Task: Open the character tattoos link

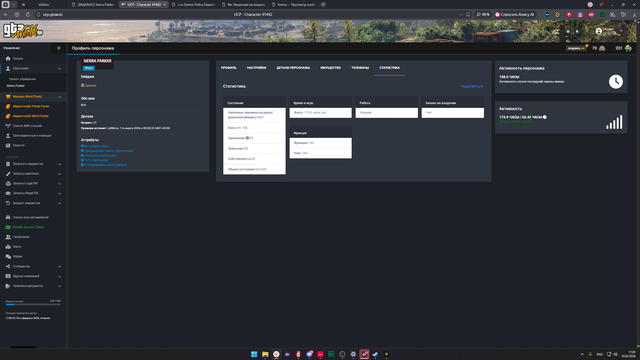Action: (x=96, y=160)
